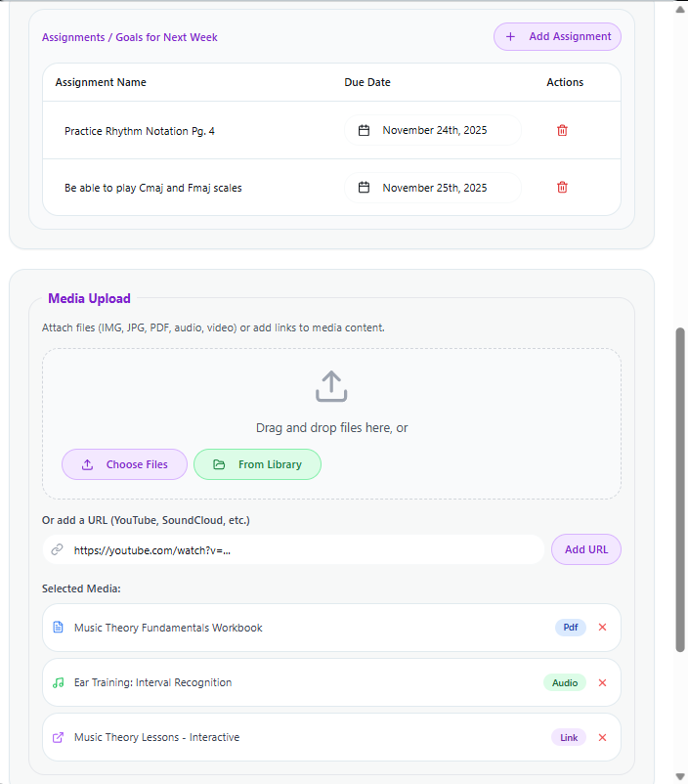Click the upload arrow icon in the drop zone

[330, 385]
